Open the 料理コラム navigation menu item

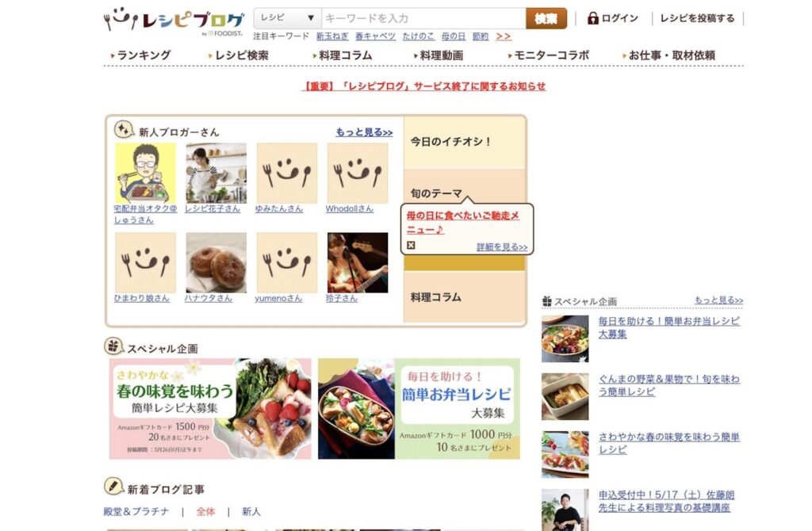click(343, 55)
